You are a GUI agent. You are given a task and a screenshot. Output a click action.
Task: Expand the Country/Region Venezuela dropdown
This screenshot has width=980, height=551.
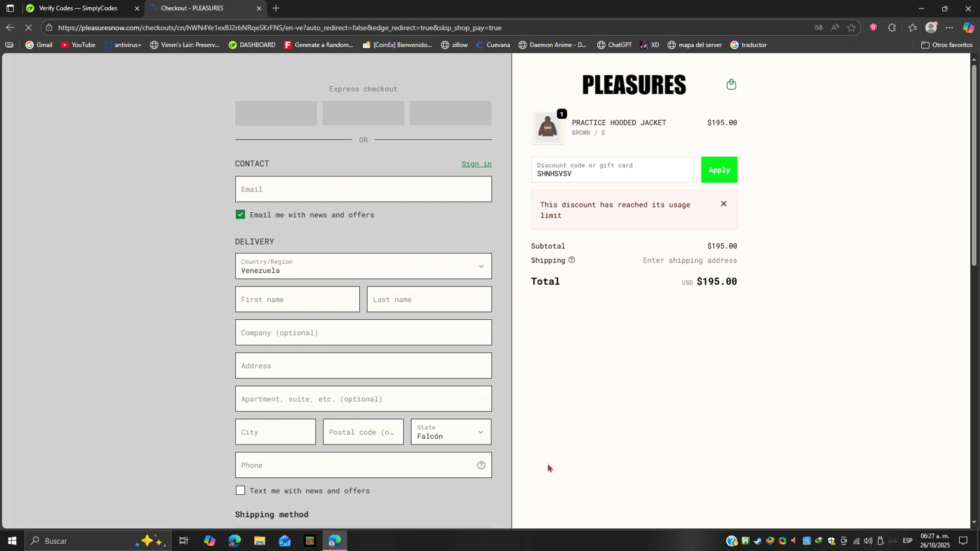pyautogui.click(x=363, y=266)
